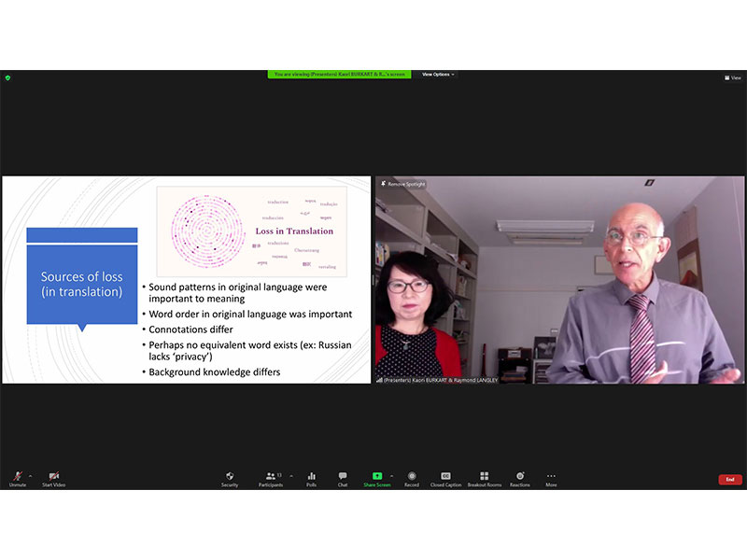Click Remove Spotlight on the presenter video
Image resolution: width=747 pixels, height=560 pixels.
pos(402,184)
